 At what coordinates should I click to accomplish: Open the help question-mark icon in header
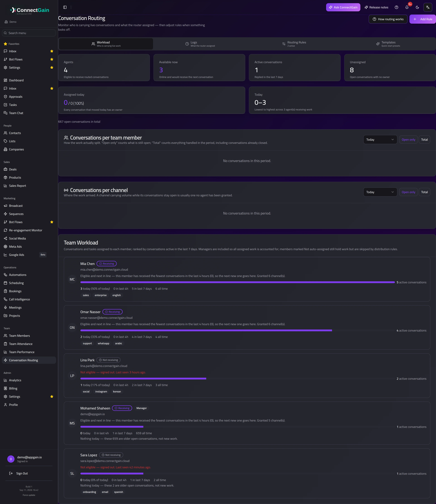click(x=396, y=7)
